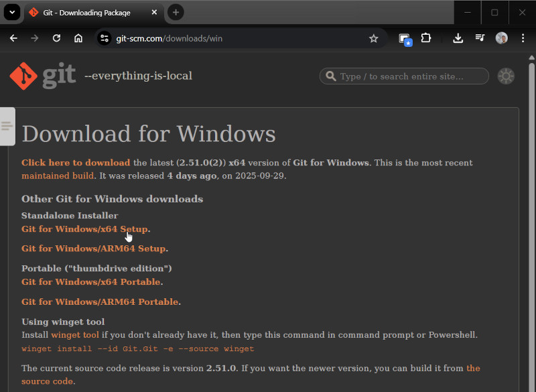
Task: Download Git for Windows/ARM64 Portable
Action: (100, 302)
